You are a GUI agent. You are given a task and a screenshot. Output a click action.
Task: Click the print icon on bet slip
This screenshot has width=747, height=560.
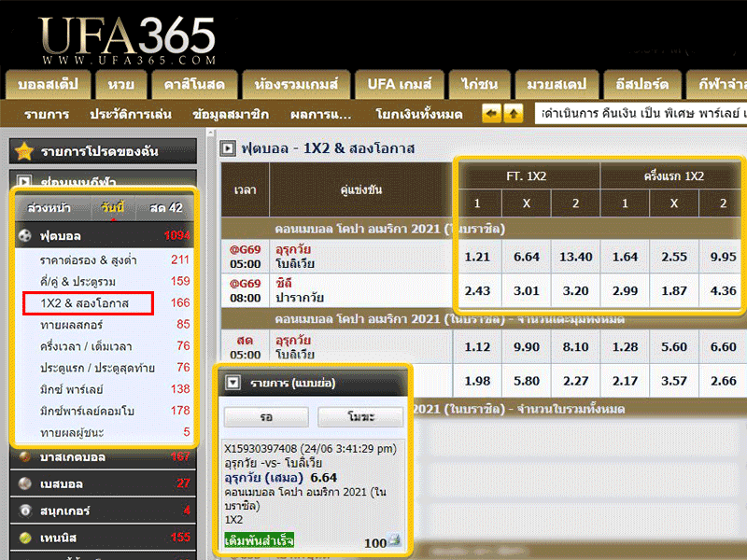point(394,540)
